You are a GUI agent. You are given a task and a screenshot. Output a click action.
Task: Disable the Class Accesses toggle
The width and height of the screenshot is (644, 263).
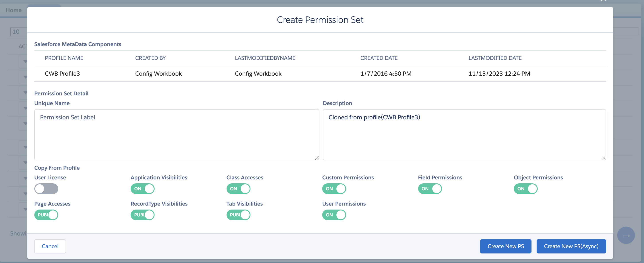click(x=238, y=188)
